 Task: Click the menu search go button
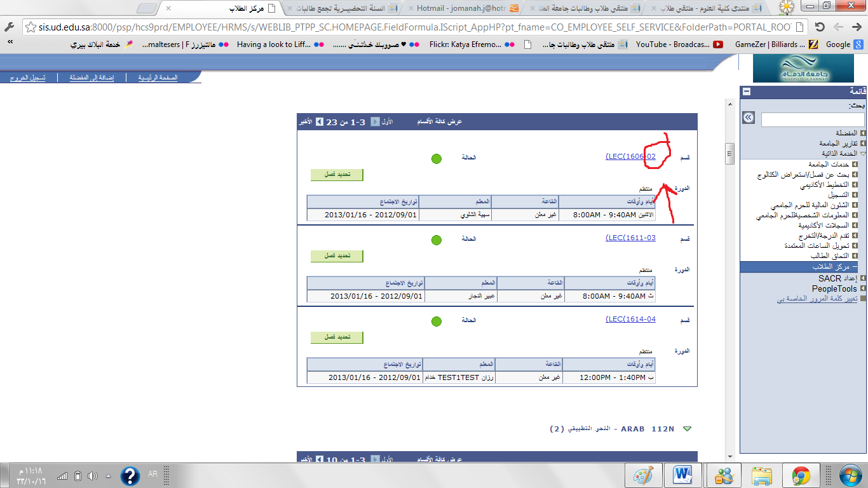749,118
